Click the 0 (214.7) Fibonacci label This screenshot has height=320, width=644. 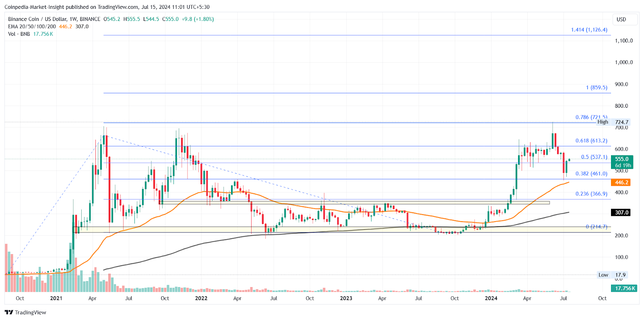597,227
